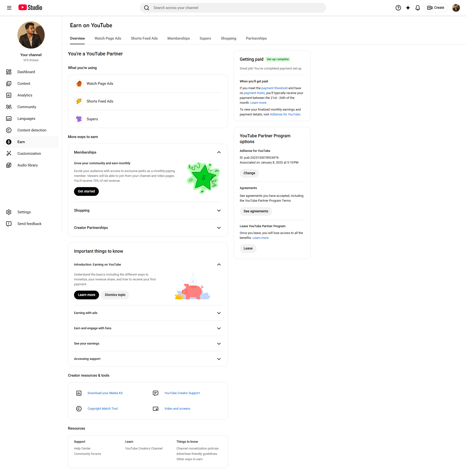The image size is (466, 476).
Task: Open Customization from the sidebar
Action: (29, 154)
